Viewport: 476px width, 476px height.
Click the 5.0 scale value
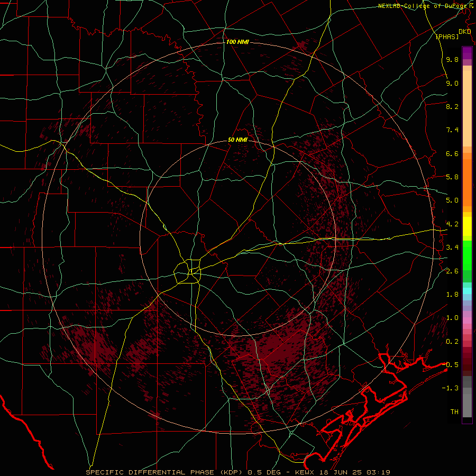452,200
